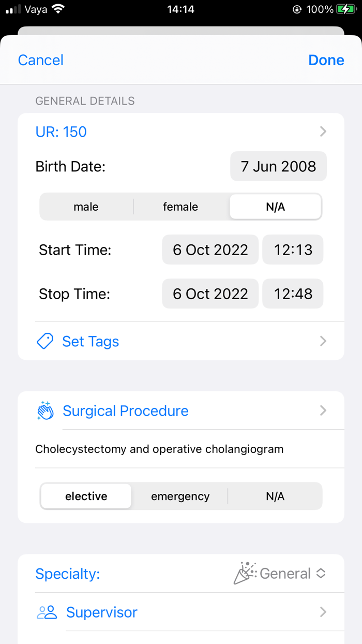Cancel editing this record
The image size is (362, 644).
[40, 60]
